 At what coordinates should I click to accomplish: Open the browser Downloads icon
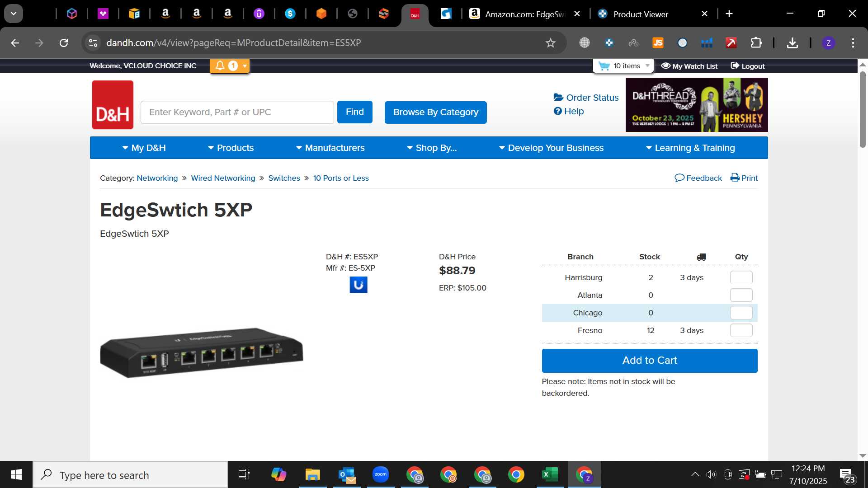pyautogui.click(x=792, y=43)
